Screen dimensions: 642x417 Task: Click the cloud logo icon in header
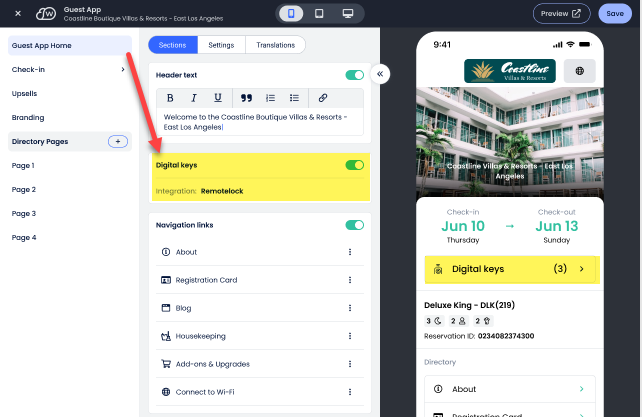(45, 14)
